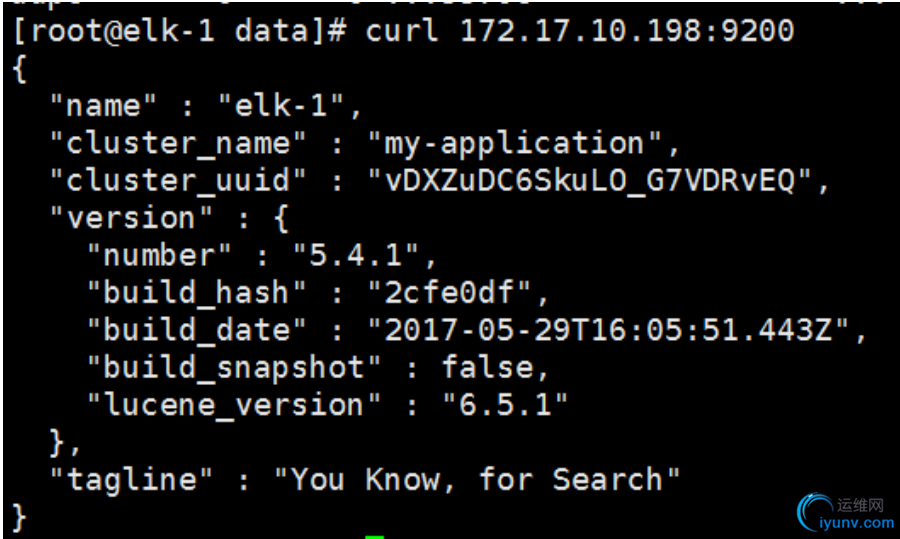Click the iyunv.com watermark link text

[857, 523]
